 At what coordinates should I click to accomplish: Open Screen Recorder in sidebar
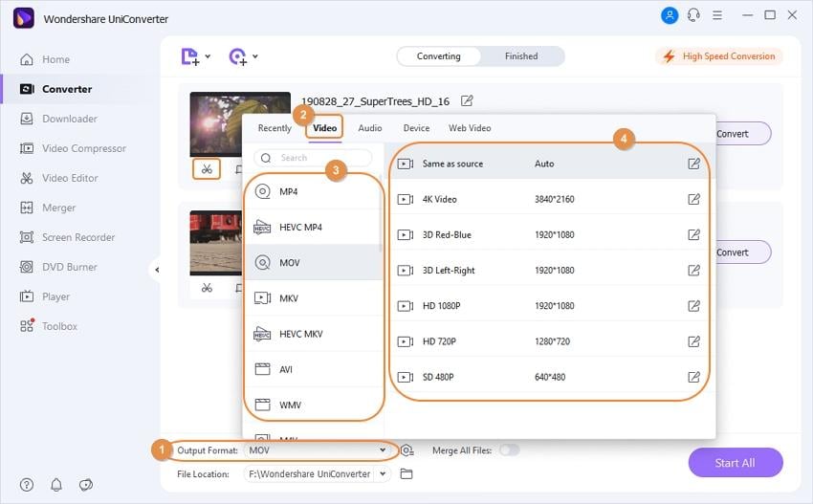tap(67, 237)
